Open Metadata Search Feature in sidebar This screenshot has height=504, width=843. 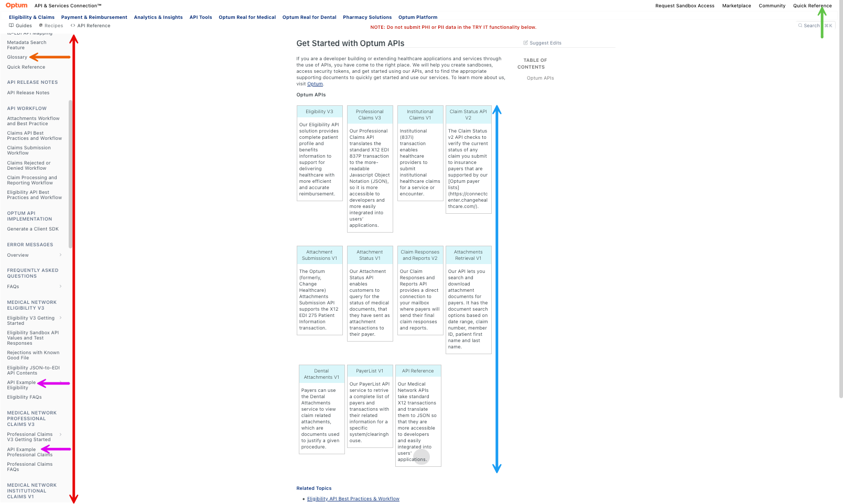pos(27,45)
